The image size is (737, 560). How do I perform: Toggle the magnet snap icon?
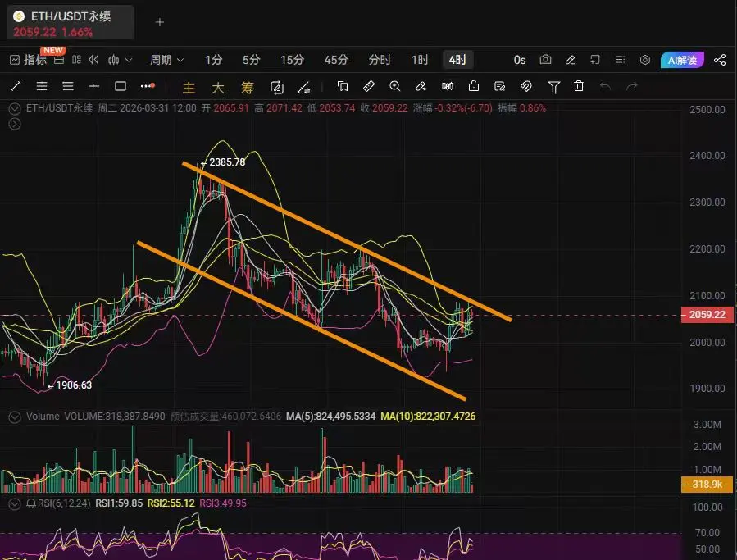pyautogui.click(x=526, y=86)
